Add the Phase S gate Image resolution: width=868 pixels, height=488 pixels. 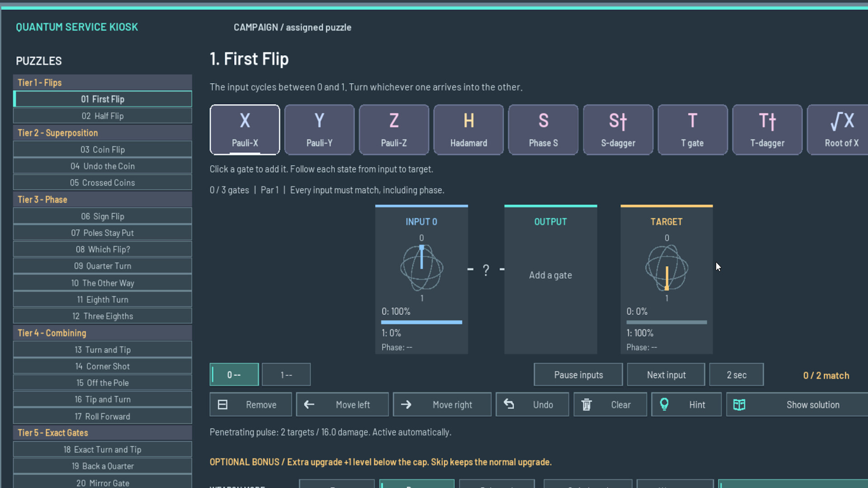pyautogui.click(x=543, y=130)
